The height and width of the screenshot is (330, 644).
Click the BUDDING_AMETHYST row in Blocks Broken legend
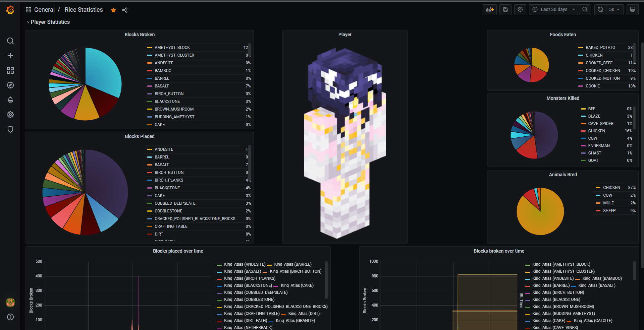(x=199, y=117)
